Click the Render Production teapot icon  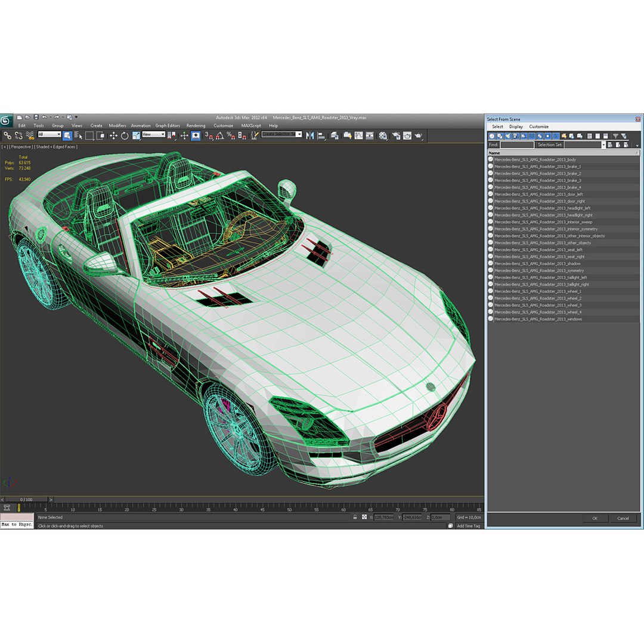pos(419,135)
